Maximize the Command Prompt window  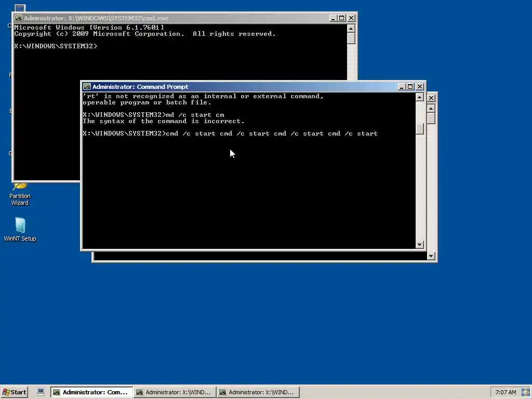410,87
